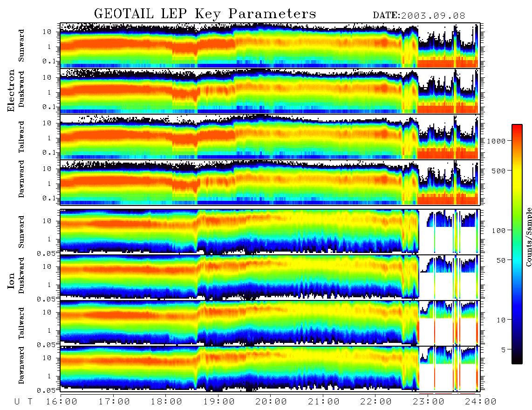Image resolution: width=532 pixels, height=410 pixels.
Task: Select the Electron "Tailward" panel label
Action: [x=21, y=137]
